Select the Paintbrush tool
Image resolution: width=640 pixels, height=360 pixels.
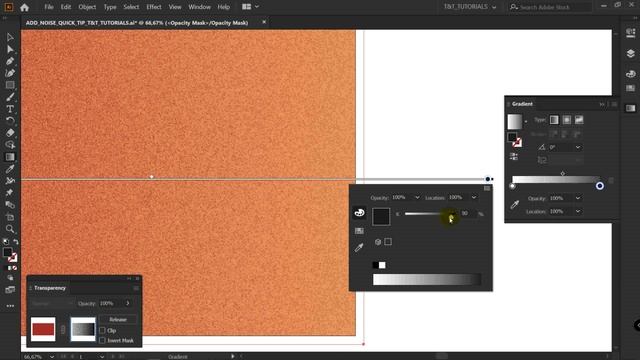(10, 97)
